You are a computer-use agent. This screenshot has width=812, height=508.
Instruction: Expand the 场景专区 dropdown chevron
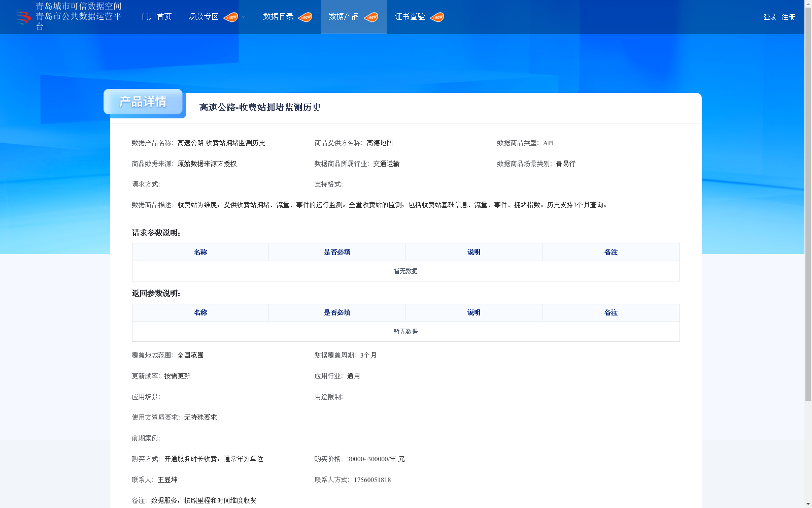[x=243, y=17]
